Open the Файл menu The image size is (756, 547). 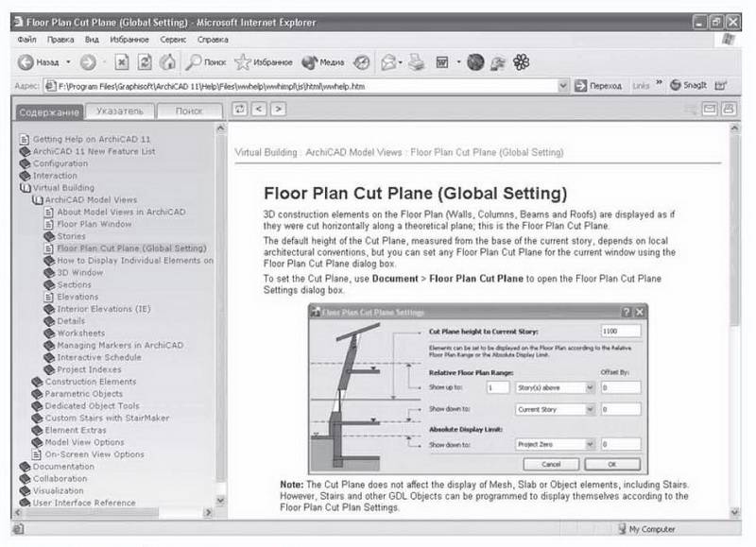pyautogui.click(x=27, y=40)
